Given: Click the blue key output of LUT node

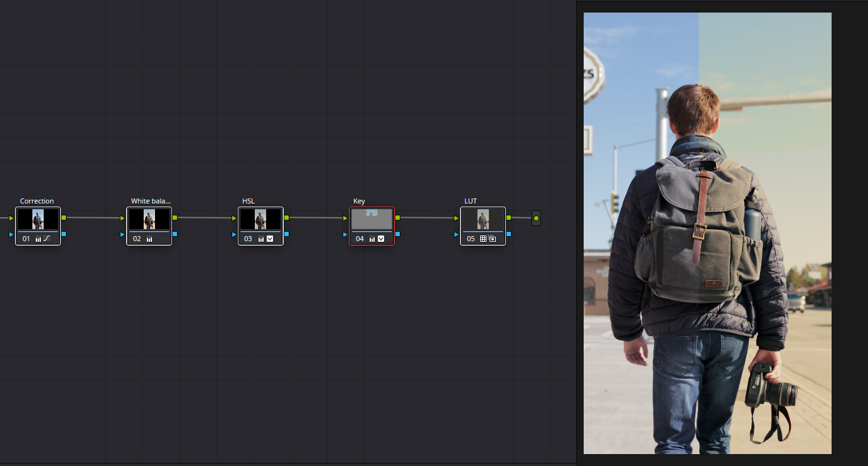Looking at the screenshot, I should point(509,234).
